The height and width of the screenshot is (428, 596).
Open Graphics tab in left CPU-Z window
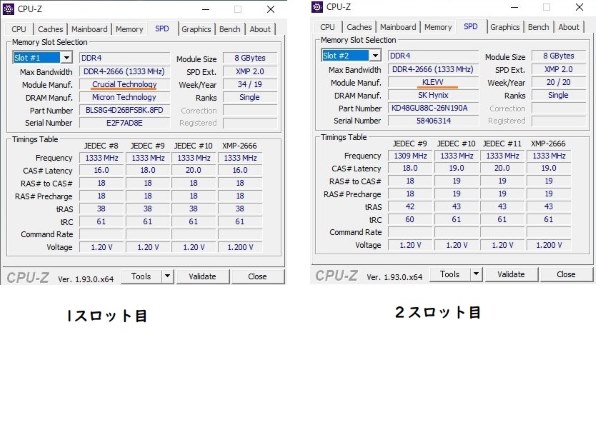(x=196, y=29)
